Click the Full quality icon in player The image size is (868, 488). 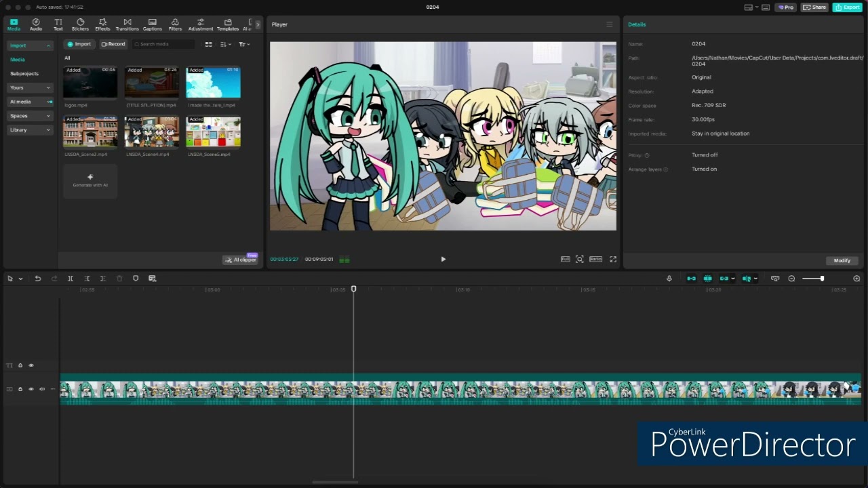click(565, 259)
